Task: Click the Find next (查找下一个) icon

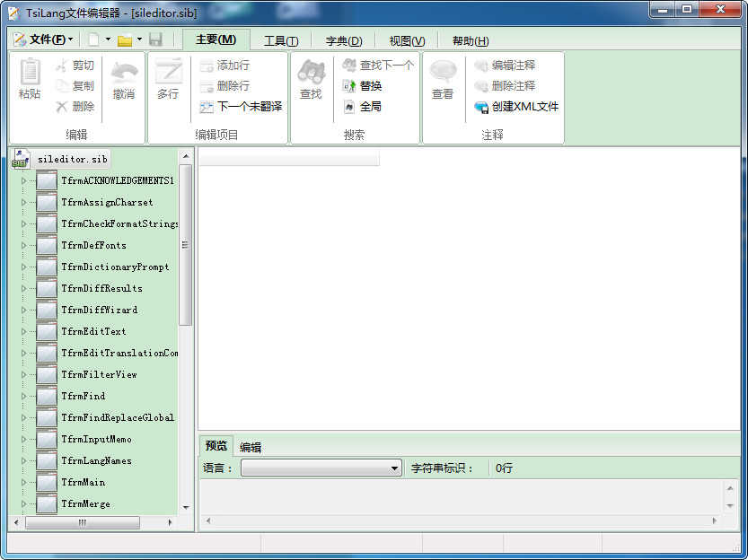Action: pyautogui.click(x=349, y=66)
